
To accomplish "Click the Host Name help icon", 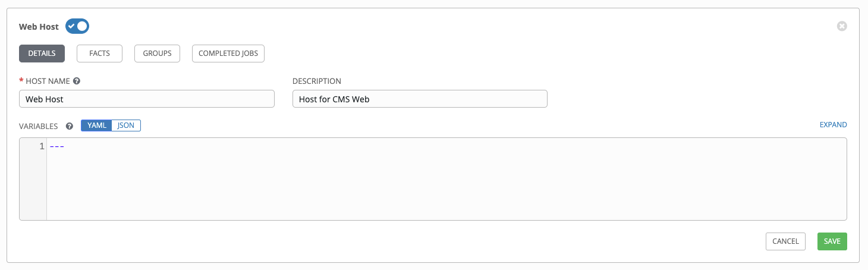I will click(x=77, y=81).
